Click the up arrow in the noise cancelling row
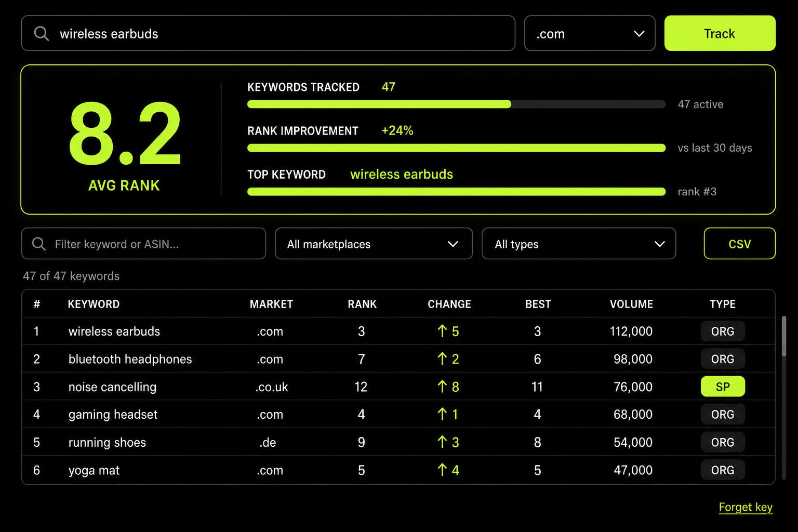Image resolution: width=798 pixels, height=532 pixels. [442, 387]
